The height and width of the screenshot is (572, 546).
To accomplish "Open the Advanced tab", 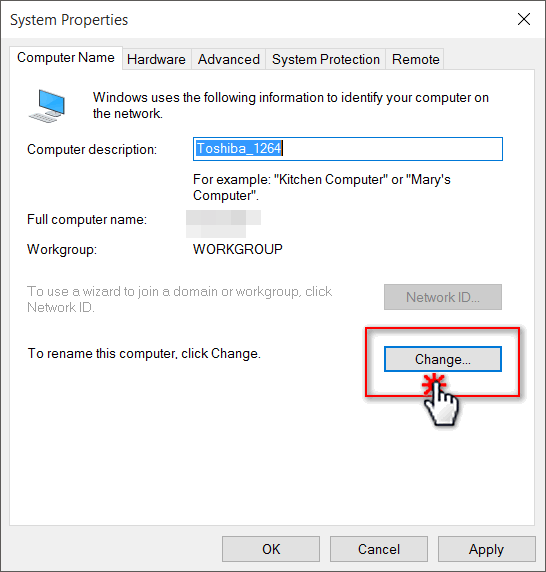I will tap(229, 59).
